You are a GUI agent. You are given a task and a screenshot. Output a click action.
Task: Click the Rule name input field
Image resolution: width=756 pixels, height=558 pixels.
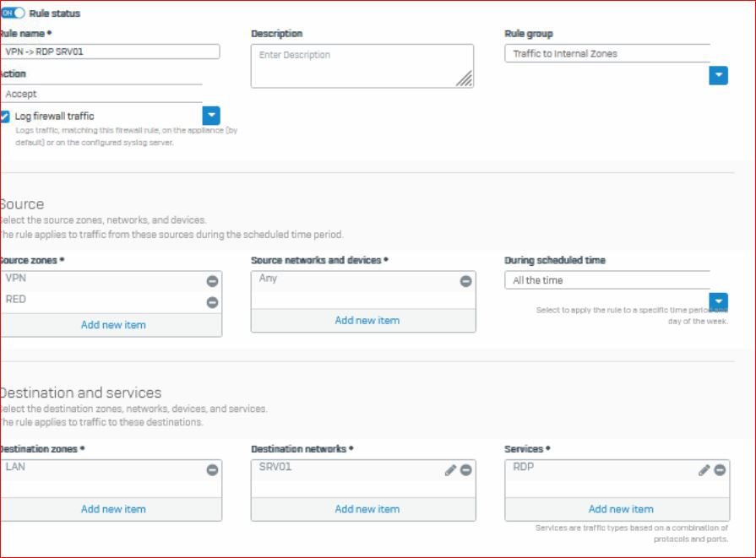click(110, 52)
